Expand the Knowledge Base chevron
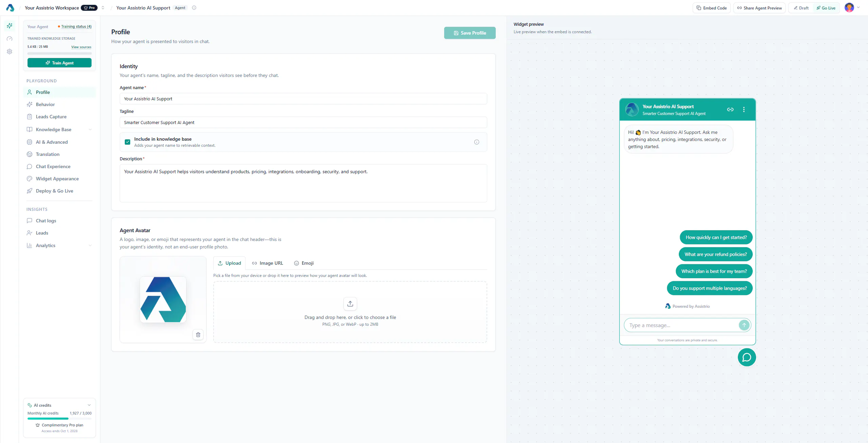 pyautogui.click(x=90, y=129)
